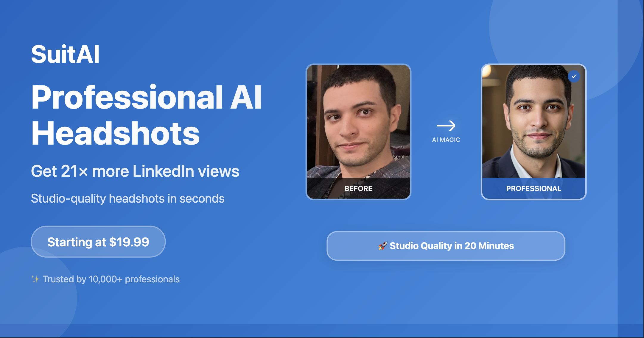The height and width of the screenshot is (338, 644).
Task: Click the SuitAI logo text
Action: tap(65, 54)
